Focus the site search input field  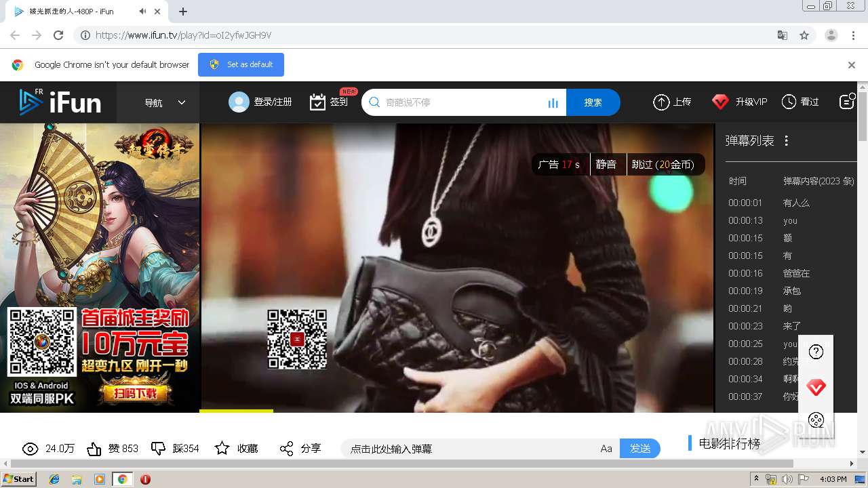(462, 102)
